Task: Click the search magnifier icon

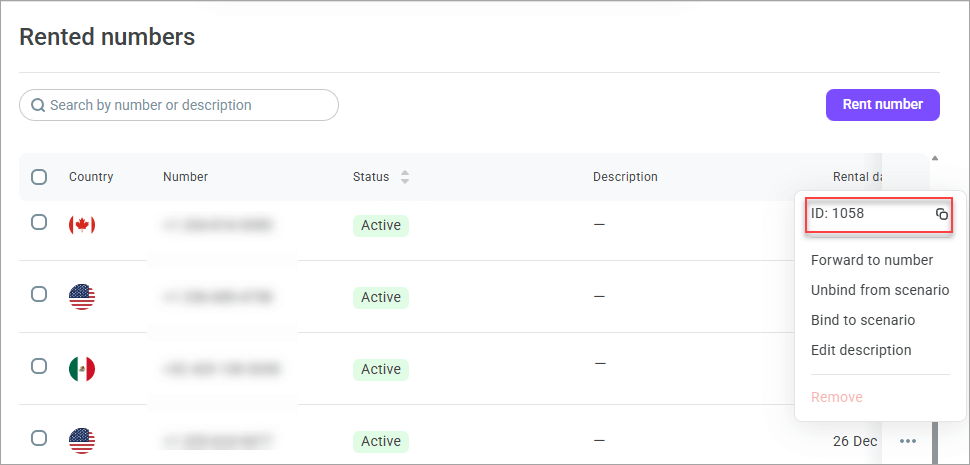Action: (38, 105)
